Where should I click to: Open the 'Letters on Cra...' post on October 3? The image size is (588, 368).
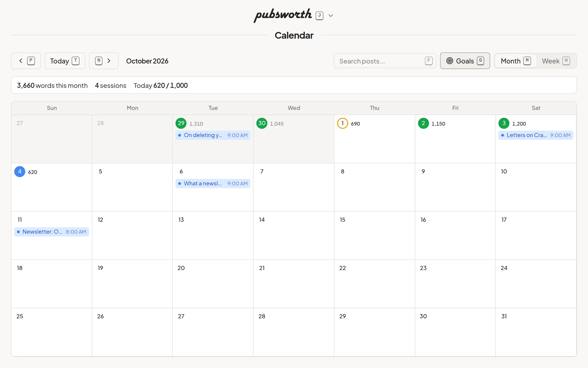pyautogui.click(x=536, y=135)
